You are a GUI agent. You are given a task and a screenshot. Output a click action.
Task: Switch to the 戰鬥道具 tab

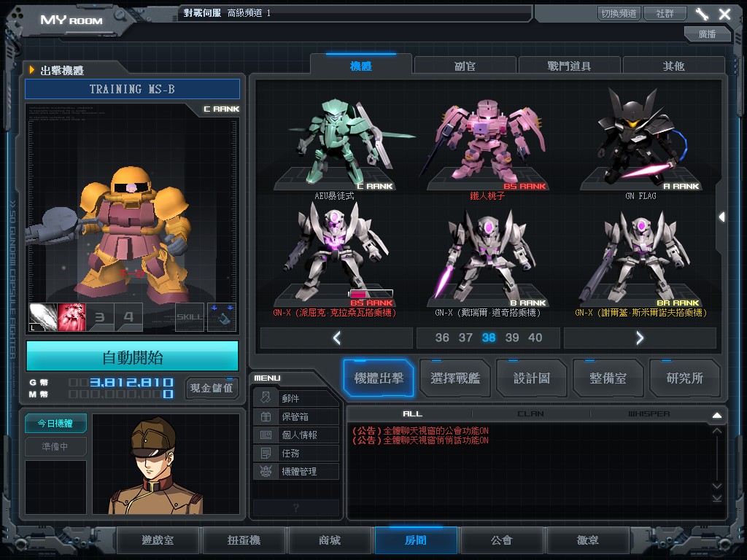pos(569,66)
